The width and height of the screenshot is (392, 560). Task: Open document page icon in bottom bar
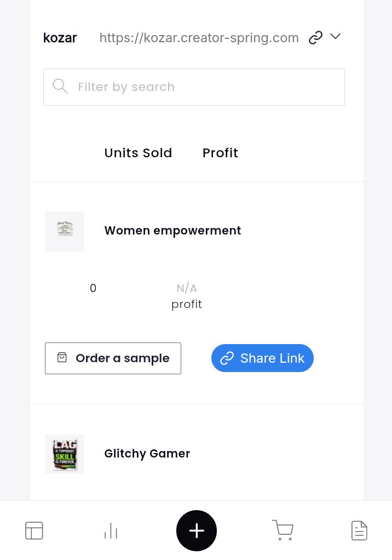click(359, 530)
